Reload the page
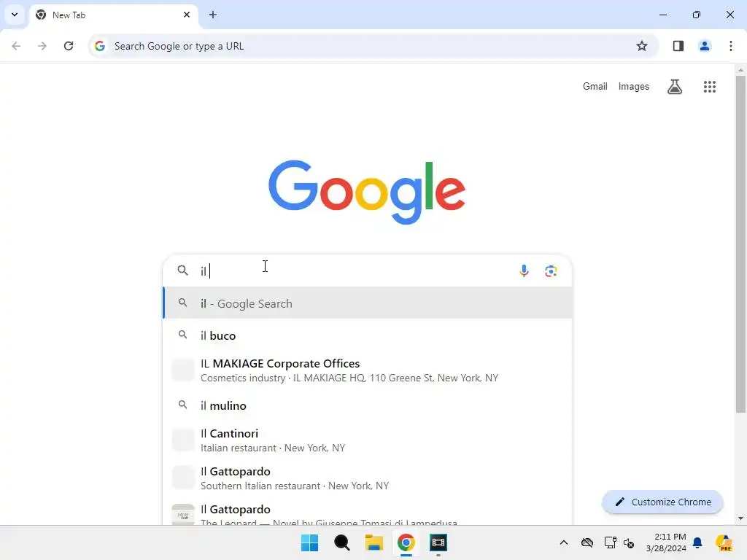The image size is (747, 560). pos(69,46)
